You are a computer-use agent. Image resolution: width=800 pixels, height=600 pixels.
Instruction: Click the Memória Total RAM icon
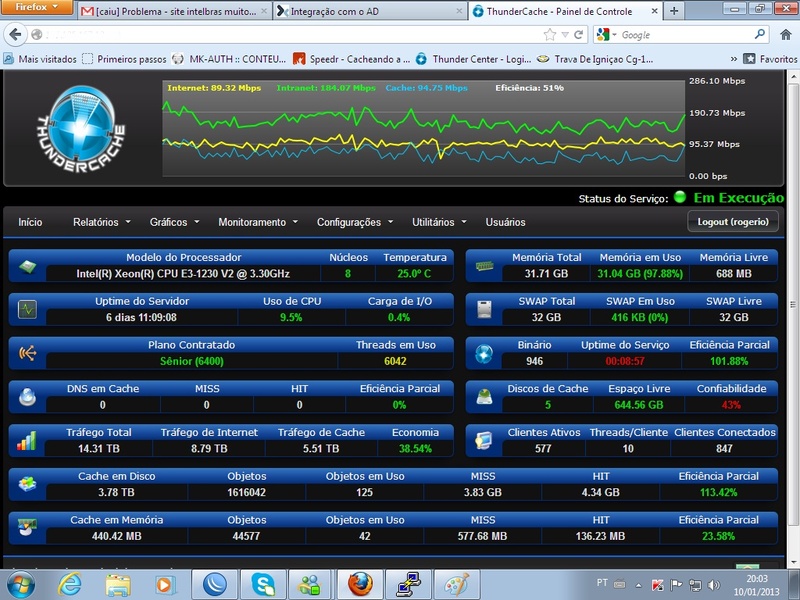[484, 266]
